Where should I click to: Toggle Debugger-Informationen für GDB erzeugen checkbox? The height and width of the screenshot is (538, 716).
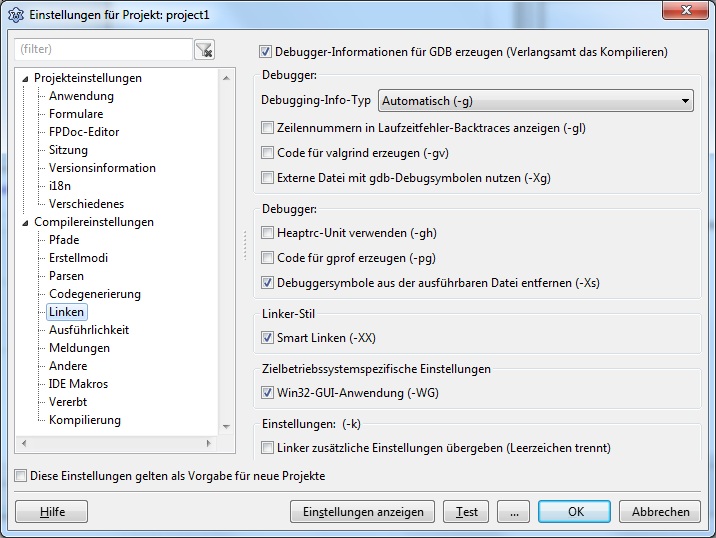click(266, 52)
